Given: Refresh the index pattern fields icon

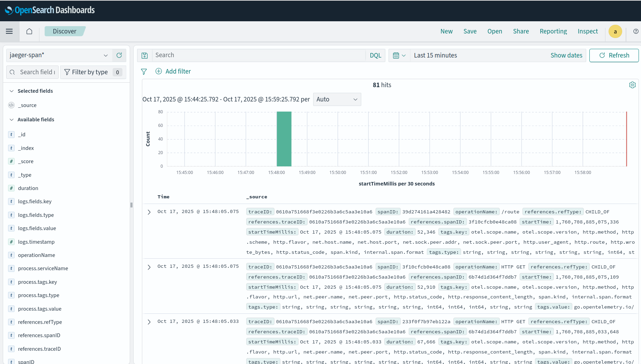Looking at the screenshot, I should pos(119,55).
